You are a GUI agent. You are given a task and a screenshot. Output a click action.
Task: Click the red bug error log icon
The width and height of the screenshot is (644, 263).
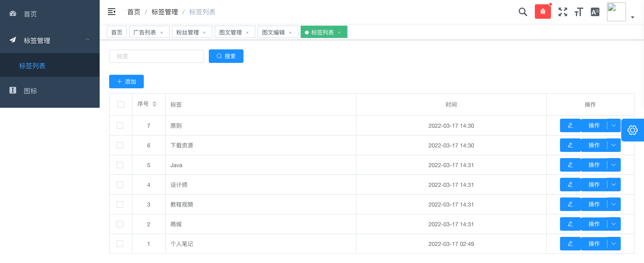[x=542, y=12]
